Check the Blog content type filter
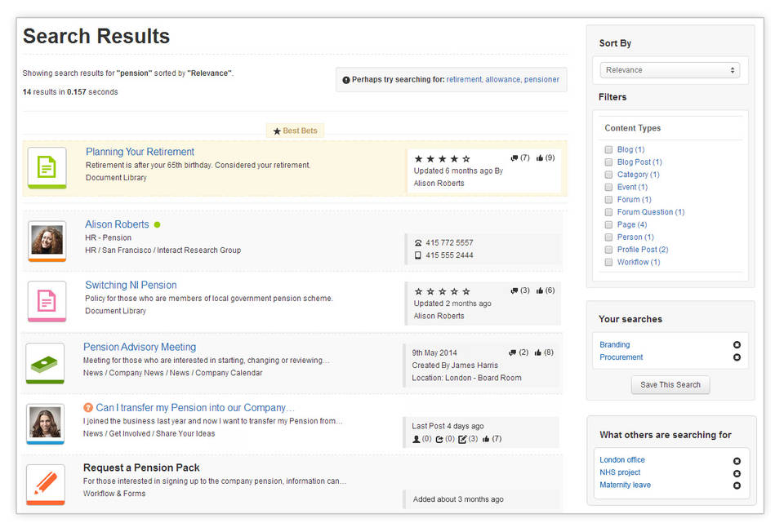The height and width of the screenshot is (532, 784). tap(608, 149)
